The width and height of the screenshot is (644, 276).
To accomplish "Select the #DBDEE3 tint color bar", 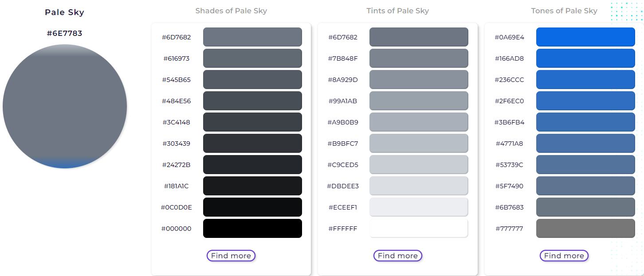I will (419, 186).
